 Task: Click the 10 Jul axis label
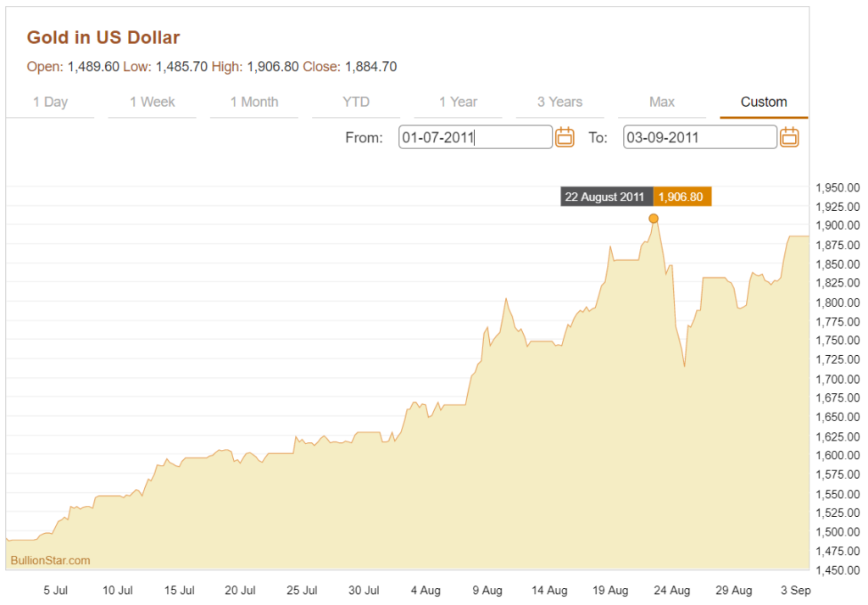[x=117, y=590]
